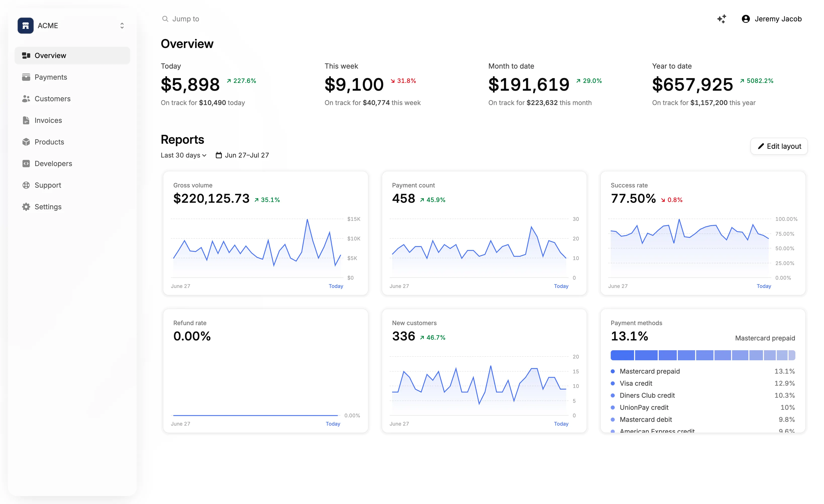Screen dimensions: 824x504
Task: Click the Support lifebuoy icon
Action: (x=26, y=185)
